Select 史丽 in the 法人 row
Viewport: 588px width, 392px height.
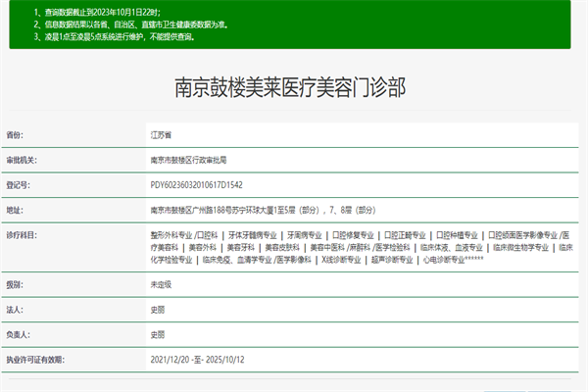point(158,310)
